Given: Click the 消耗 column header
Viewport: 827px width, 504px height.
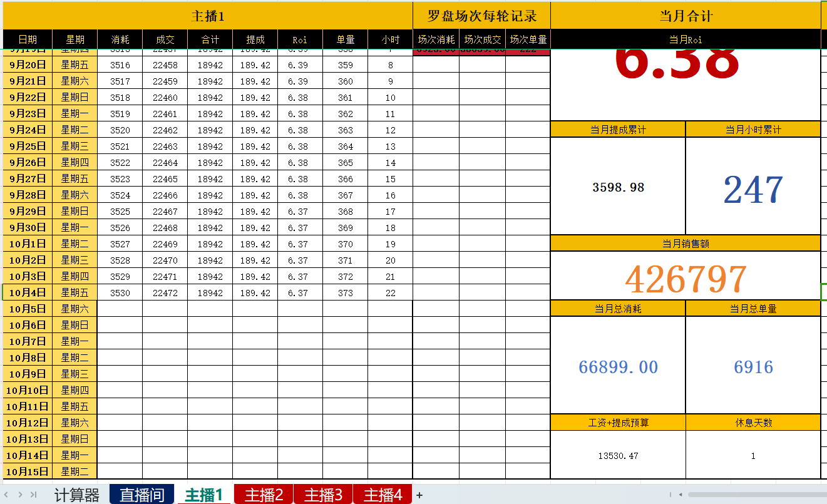Looking at the screenshot, I should 120,39.
